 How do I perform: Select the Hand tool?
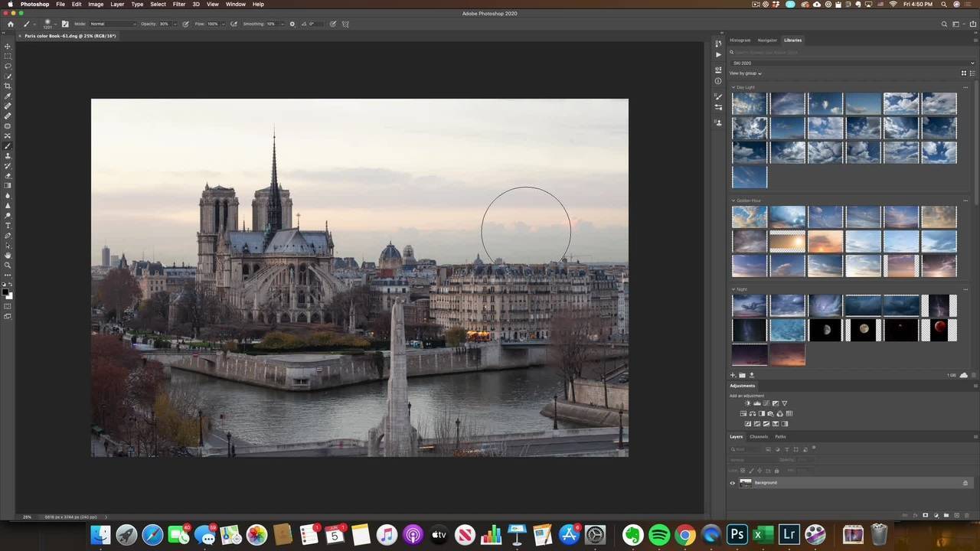(x=8, y=255)
